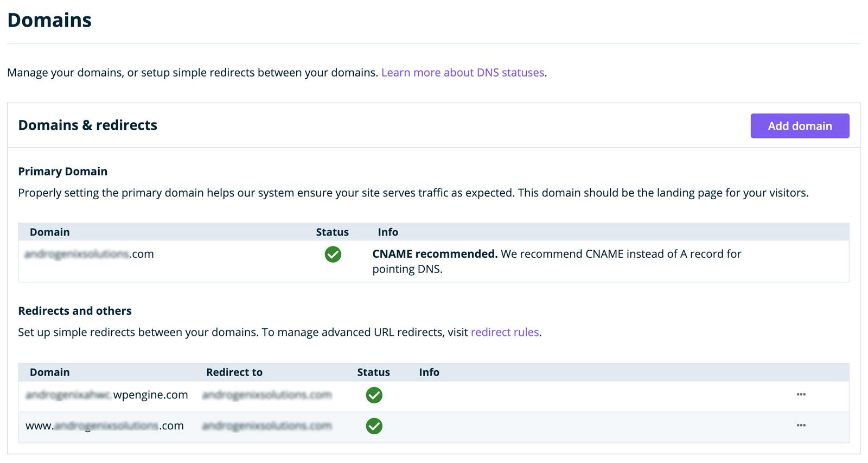The image size is (868, 463).
Task: Click the Primary Domain subheading
Action: (x=63, y=172)
